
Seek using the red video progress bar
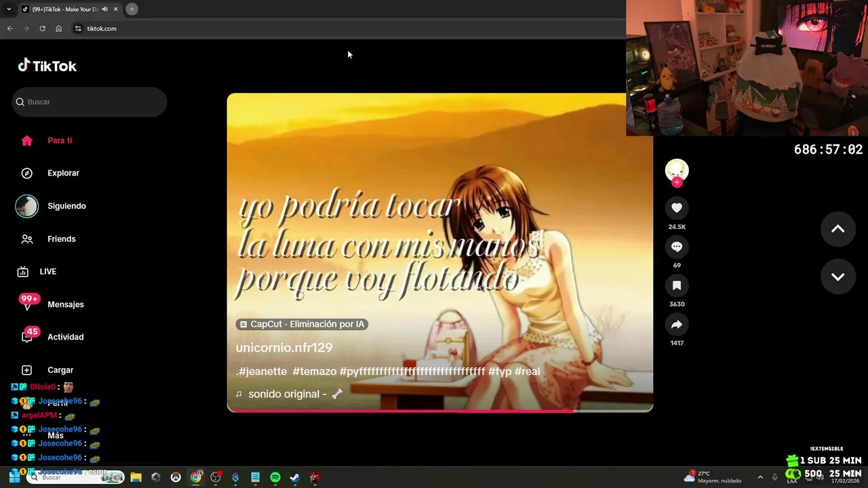pos(440,410)
